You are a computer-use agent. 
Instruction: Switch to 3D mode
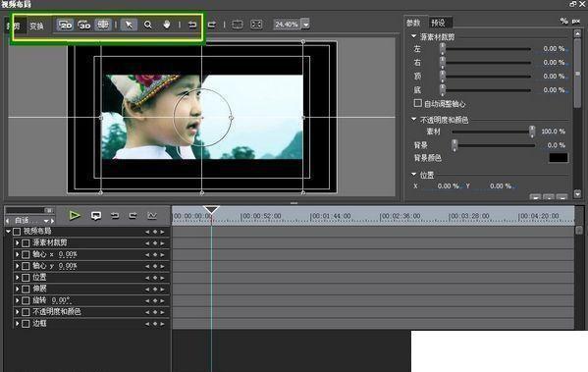pyautogui.click(x=84, y=25)
